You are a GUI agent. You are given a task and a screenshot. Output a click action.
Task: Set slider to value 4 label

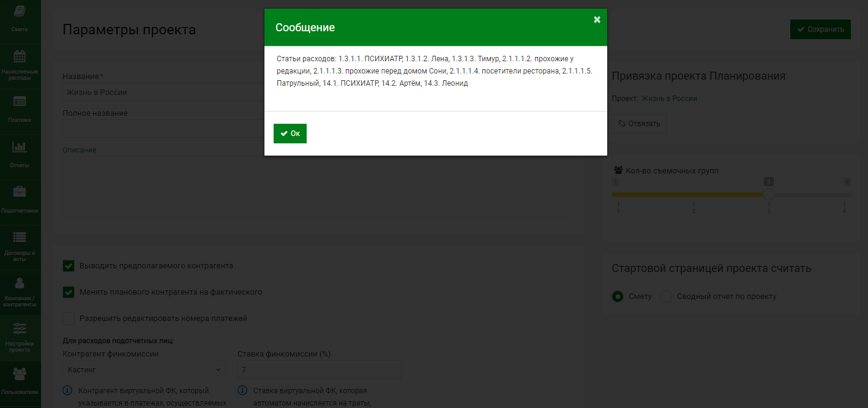(844, 211)
